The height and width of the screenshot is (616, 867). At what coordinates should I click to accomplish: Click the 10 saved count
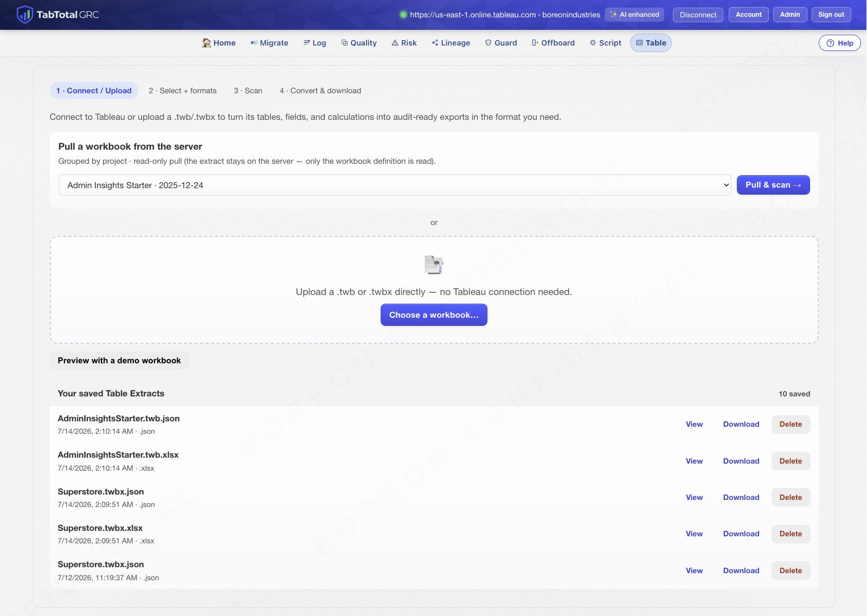[x=794, y=394]
